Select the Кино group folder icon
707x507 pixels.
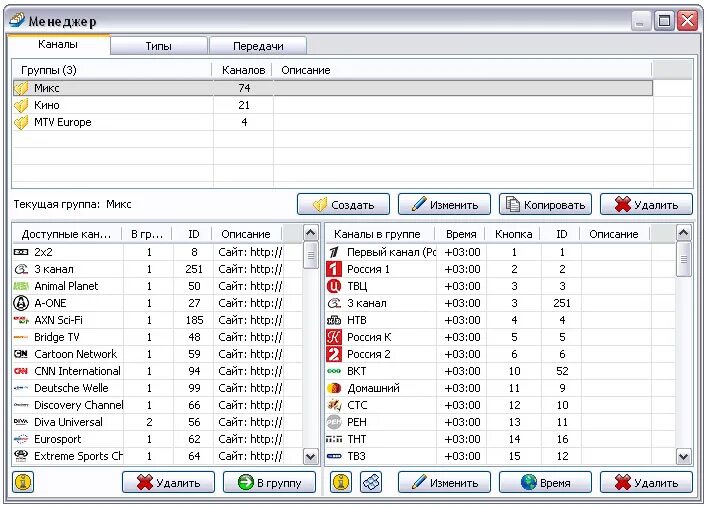point(21,105)
